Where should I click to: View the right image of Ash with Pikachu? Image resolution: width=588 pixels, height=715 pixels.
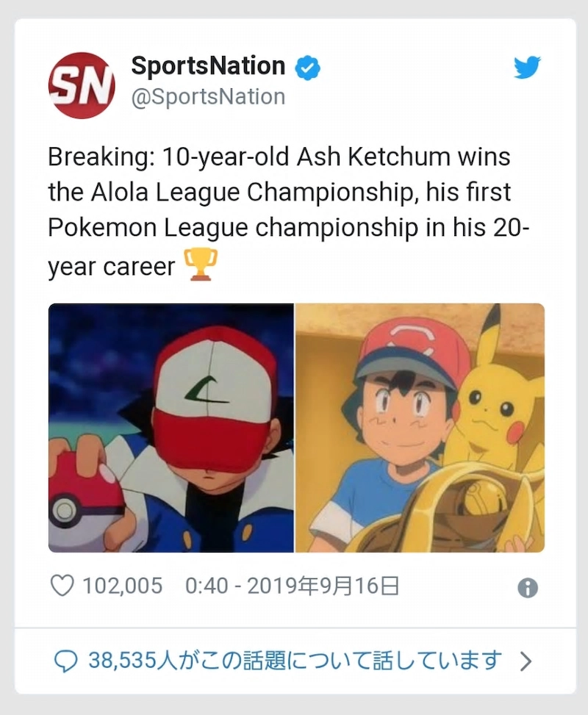tap(420, 428)
